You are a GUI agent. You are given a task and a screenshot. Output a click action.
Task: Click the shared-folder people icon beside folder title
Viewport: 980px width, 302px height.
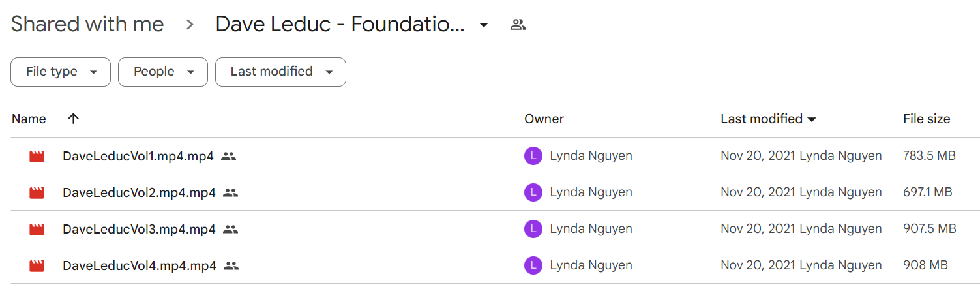tap(518, 25)
